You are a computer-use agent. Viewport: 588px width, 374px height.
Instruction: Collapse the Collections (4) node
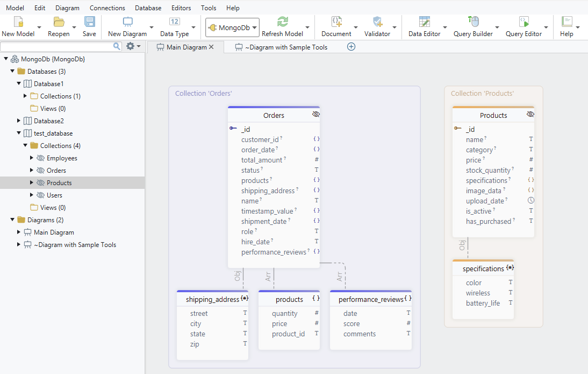[25, 145]
